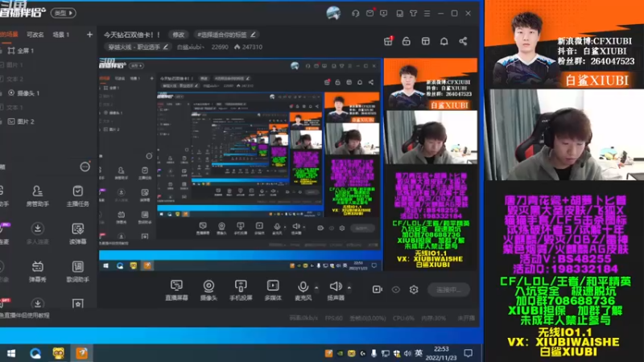Open the user avatar in title bar
The image size is (644, 362).
[x=333, y=13]
